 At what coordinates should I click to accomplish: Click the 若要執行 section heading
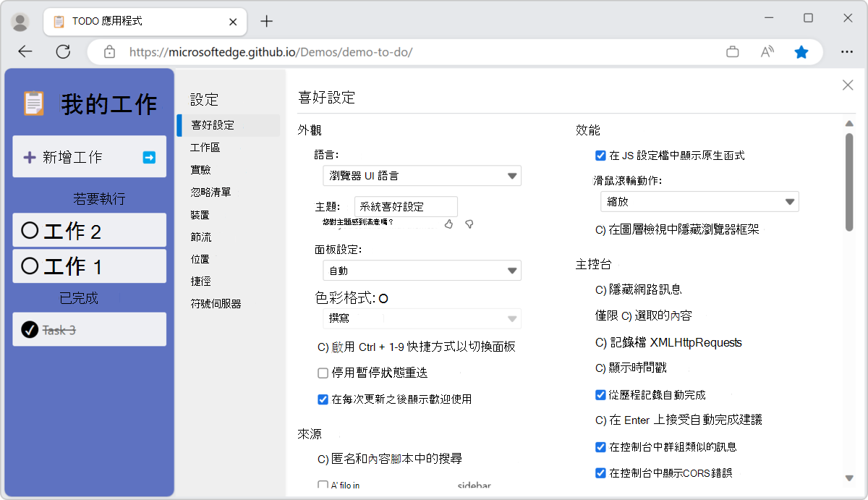pos(99,199)
